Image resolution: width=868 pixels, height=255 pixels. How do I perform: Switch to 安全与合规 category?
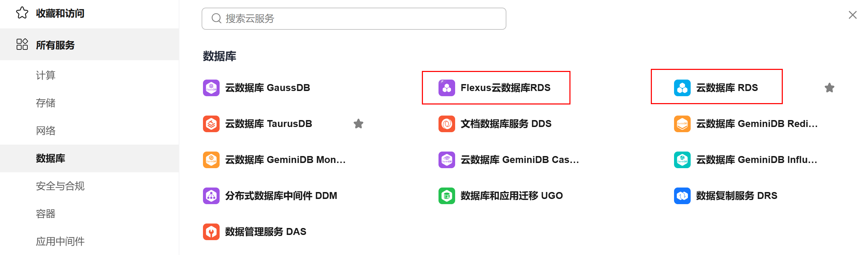(60, 186)
